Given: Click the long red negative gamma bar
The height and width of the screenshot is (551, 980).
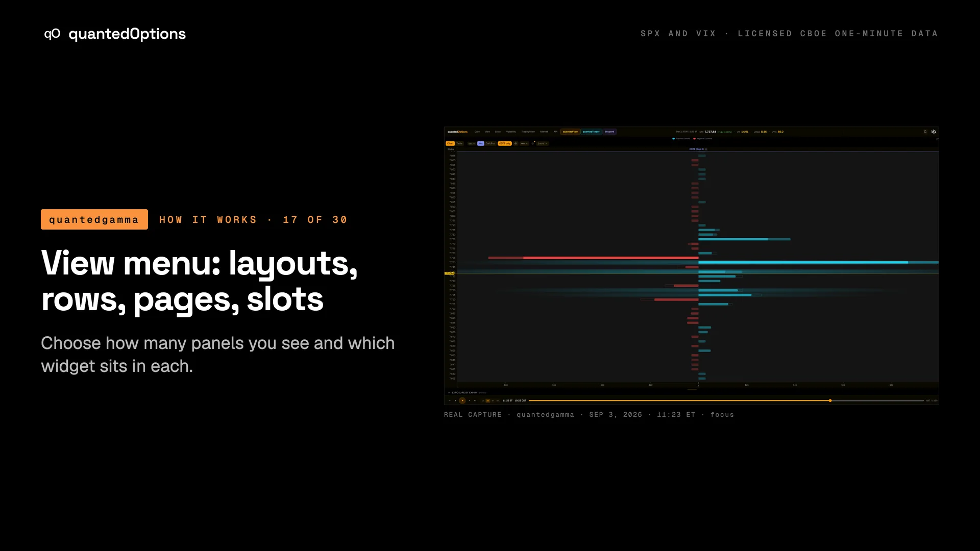Looking at the screenshot, I should (593, 258).
